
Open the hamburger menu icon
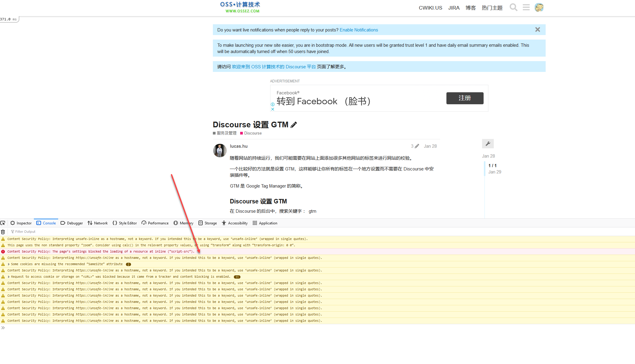point(526,7)
